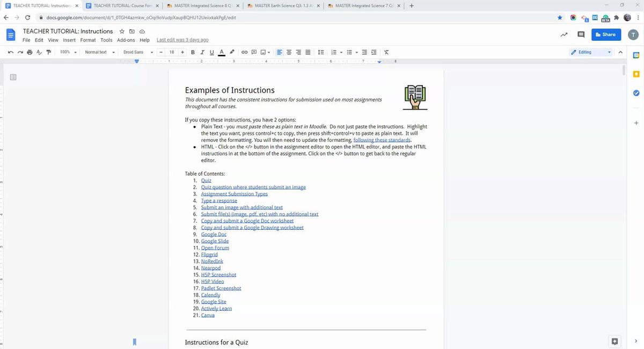This screenshot has height=349, width=644.
Task: Open Google Tasks side panel
Action: (636, 93)
